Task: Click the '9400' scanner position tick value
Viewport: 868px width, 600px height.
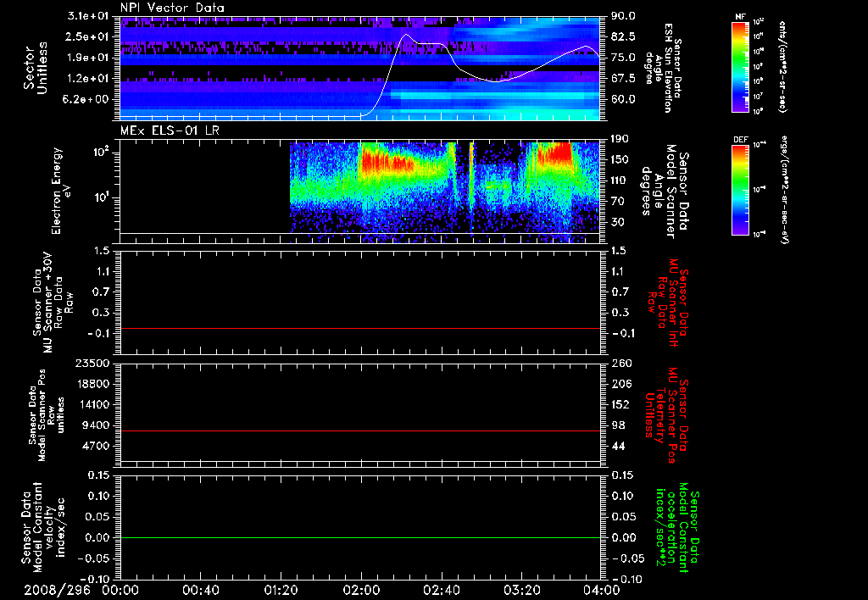Action: (x=96, y=425)
